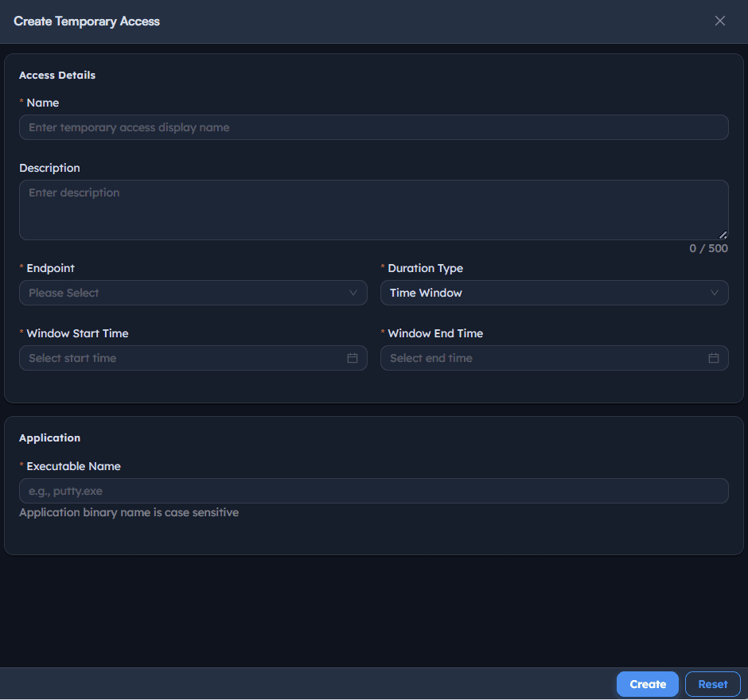Click the Description resize handle
This screenshot has height=700, width=748.
coord(723,235)
